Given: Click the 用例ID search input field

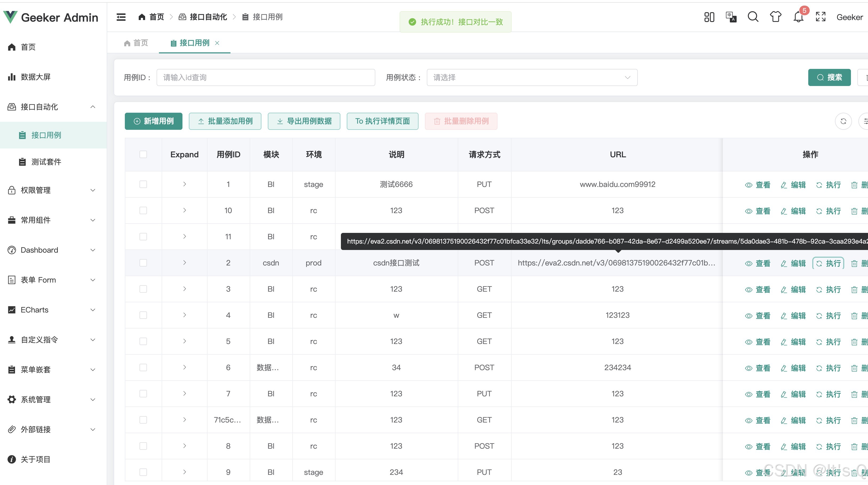Looking at the screenshot, I should click(x=265, y=77).
